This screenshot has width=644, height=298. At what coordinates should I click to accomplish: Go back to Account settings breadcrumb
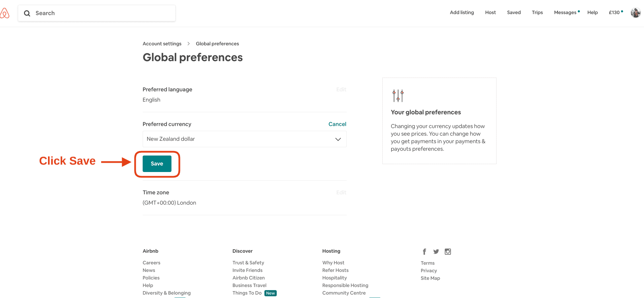point(162,44)
